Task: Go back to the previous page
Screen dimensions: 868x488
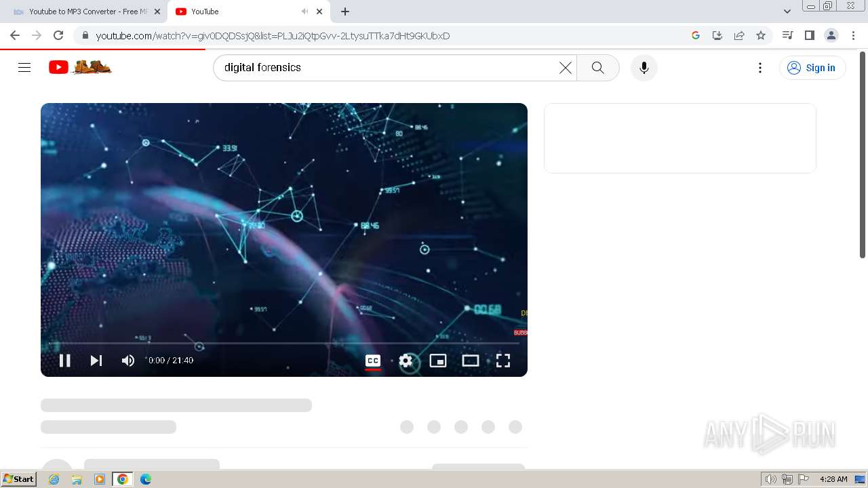Action: click(x=15, y=35)
